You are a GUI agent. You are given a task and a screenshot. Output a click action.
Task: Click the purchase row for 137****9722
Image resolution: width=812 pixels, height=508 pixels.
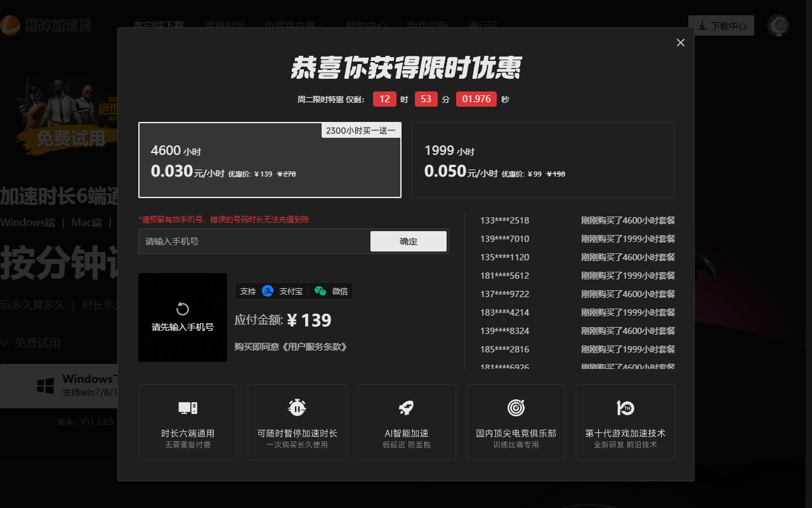tap(577, 294)
